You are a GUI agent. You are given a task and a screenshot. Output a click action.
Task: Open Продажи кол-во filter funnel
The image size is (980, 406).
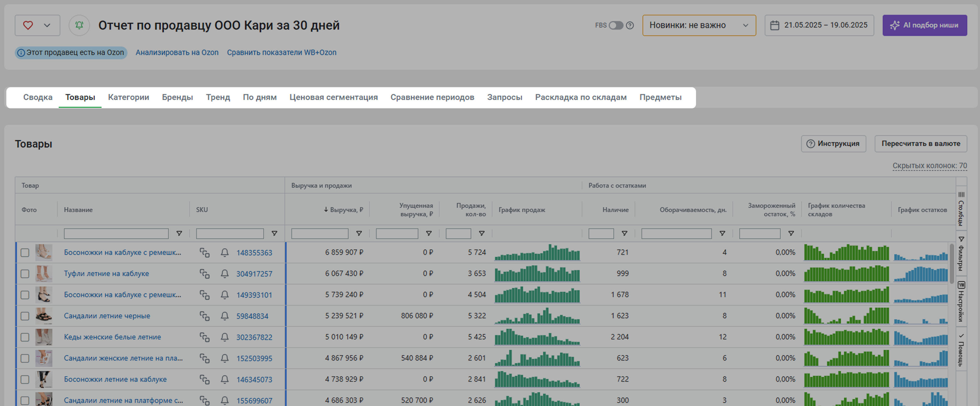click(482, 233)
